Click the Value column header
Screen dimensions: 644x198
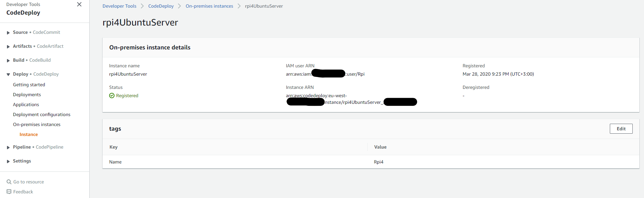(380, 147)
